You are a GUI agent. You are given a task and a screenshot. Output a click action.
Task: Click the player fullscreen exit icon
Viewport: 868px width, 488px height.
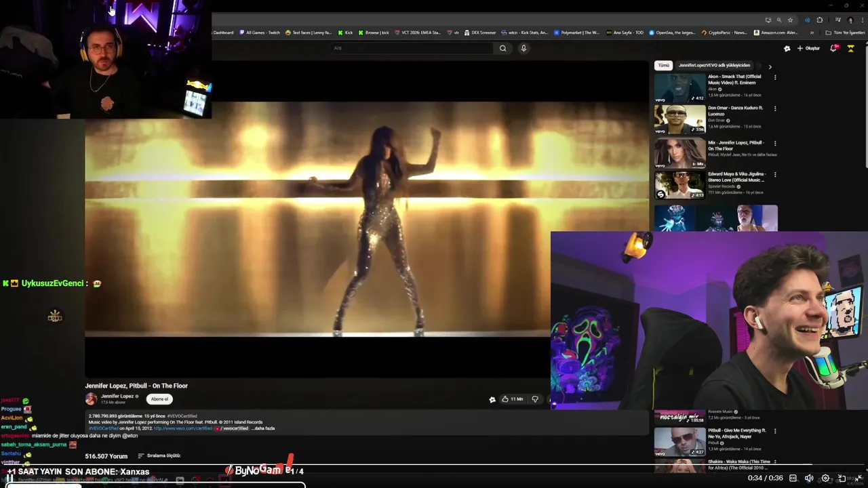pyautogui.click(x=858, y=478)
